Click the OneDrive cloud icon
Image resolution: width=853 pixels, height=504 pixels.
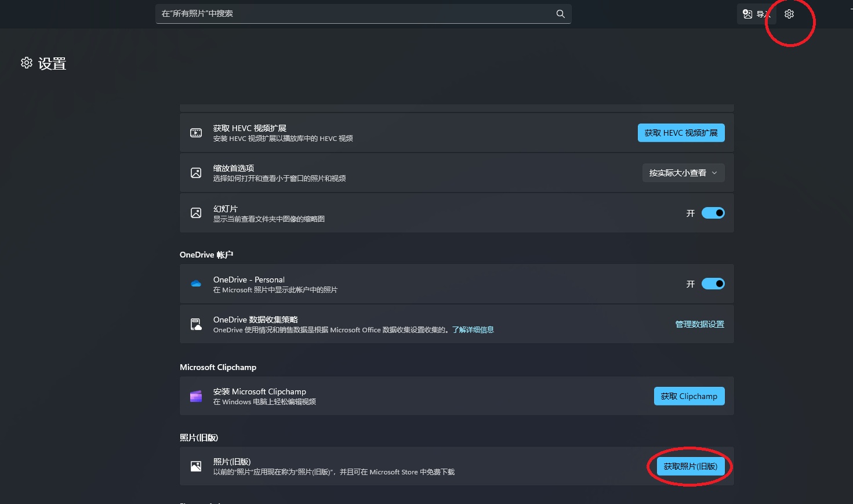(196, 284)
